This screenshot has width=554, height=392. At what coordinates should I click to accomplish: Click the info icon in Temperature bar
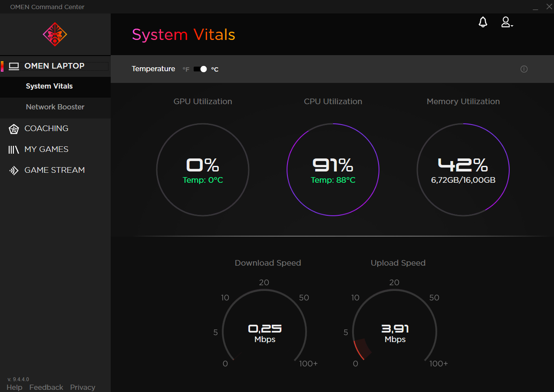click(524, 69)
